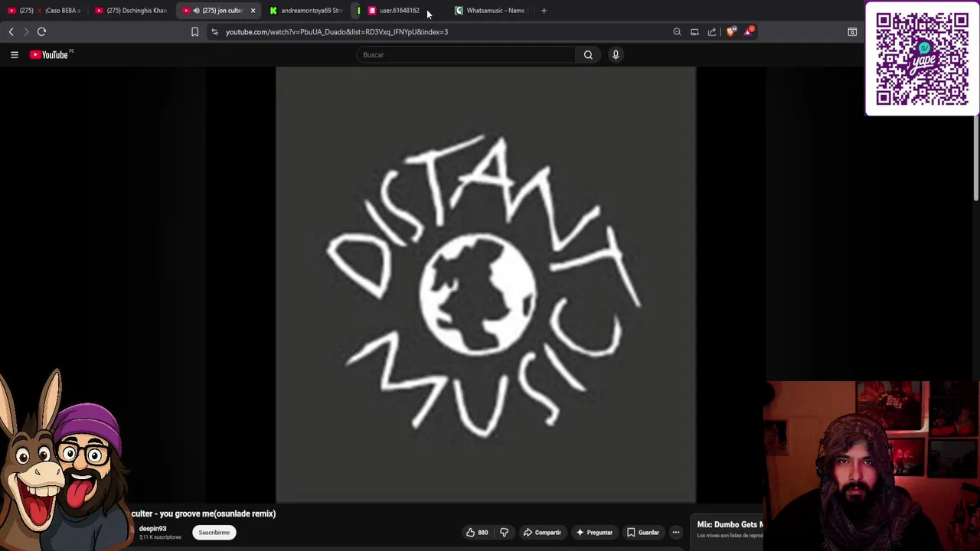The image size is (980, 551).
Task: Mute tab via speaker icon
Action: click(196, 11)
